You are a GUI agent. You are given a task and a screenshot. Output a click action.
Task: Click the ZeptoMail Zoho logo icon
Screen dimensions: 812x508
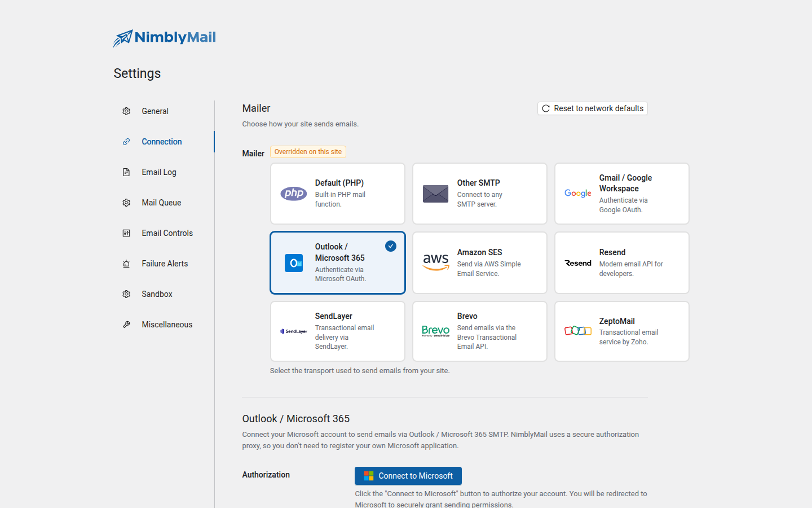(x=578, y=331)
